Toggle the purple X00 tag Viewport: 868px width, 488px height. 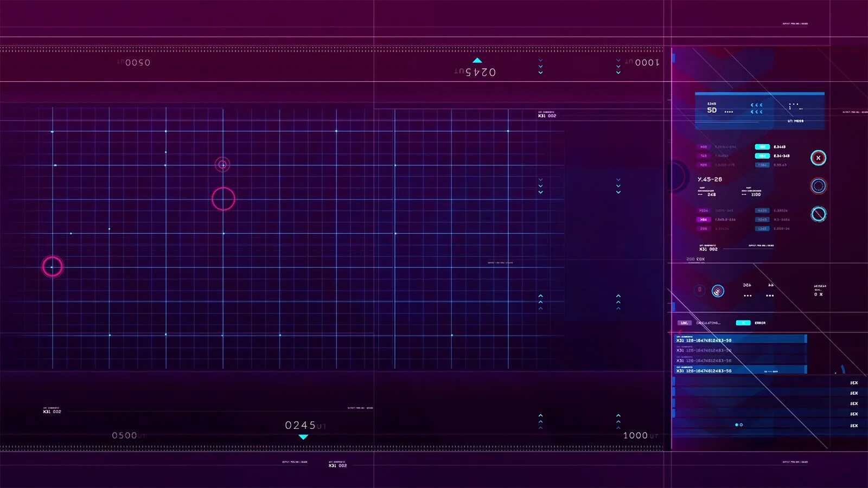pos(704,147)
